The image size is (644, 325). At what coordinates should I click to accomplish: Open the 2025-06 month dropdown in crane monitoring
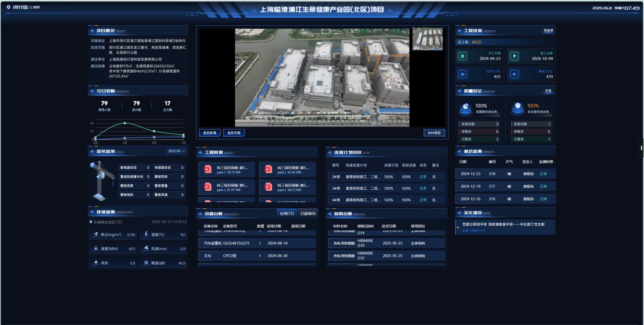(x=176, y=151)
